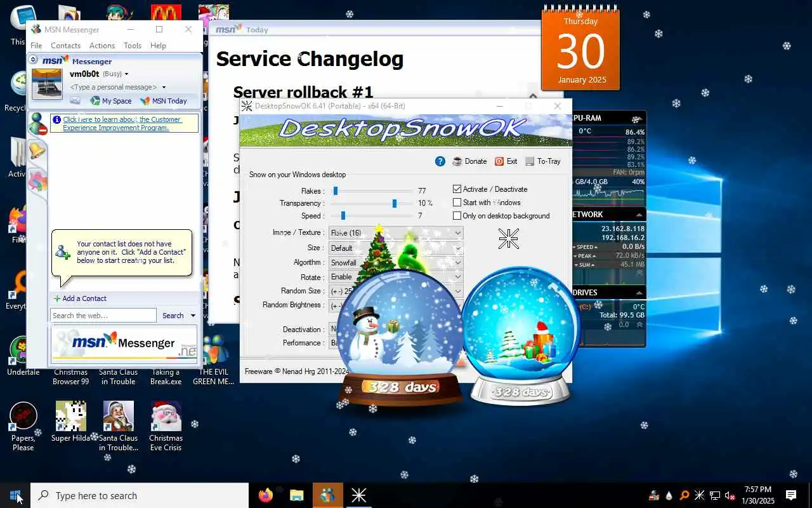
Task: Click the snowman snow globe widget
Action: pyautogui.click(x=400, y=337)
